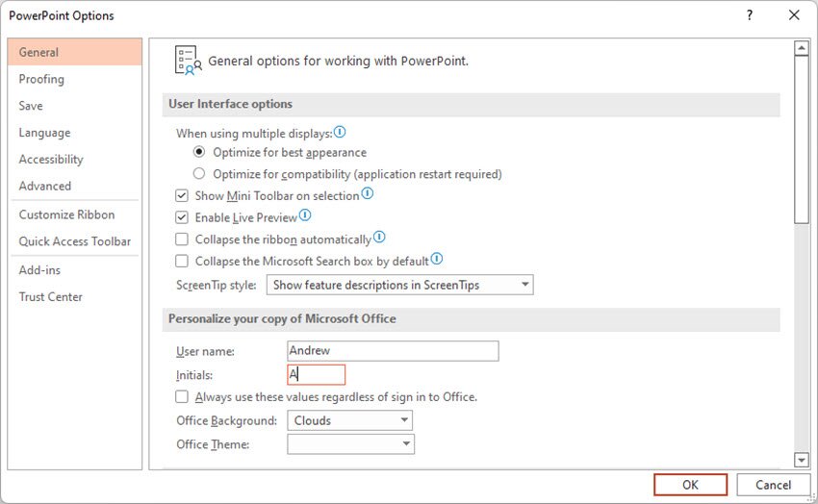The height and width of the screenshot is (504, 818).
Task: Click info icon beside Collapse Microsoft Search box
Action: point(437,259)
